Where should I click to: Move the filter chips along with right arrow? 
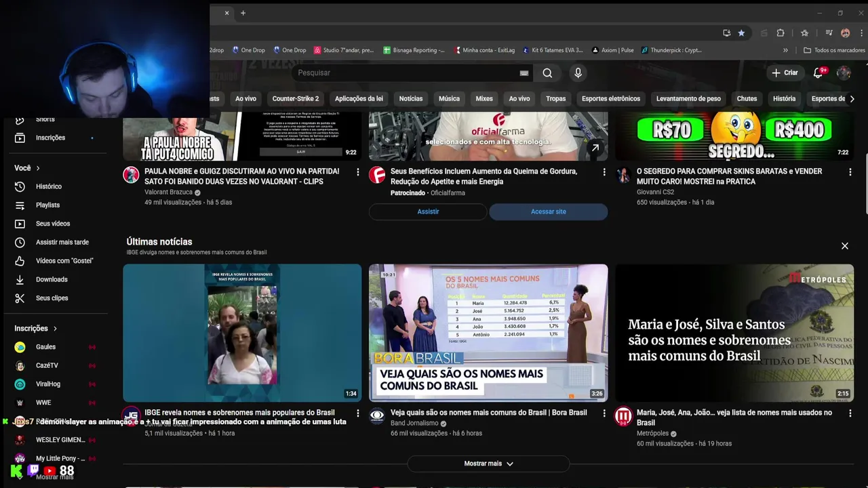click(852, 99)
